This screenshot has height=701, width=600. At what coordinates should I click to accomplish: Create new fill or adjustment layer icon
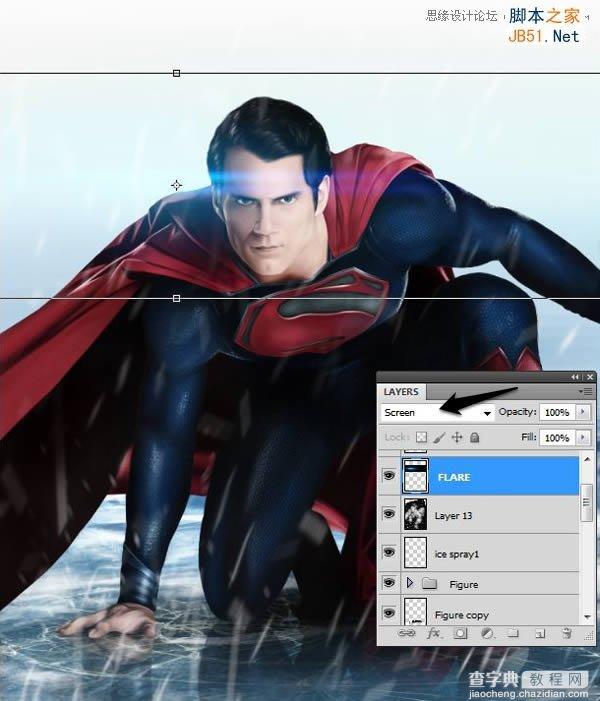click(x=487, y=633)
